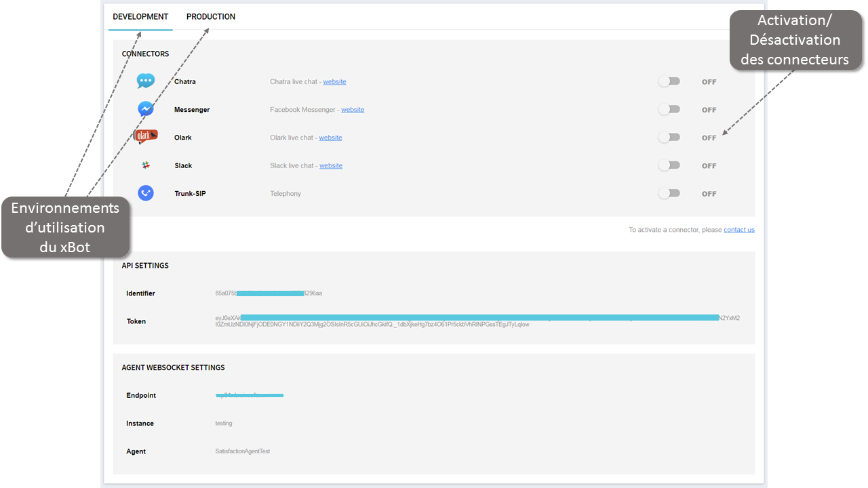Click the AGENT WEBSOCKET SETTINGS heading
The image size is (868, 488).
[x=173, y=368]
